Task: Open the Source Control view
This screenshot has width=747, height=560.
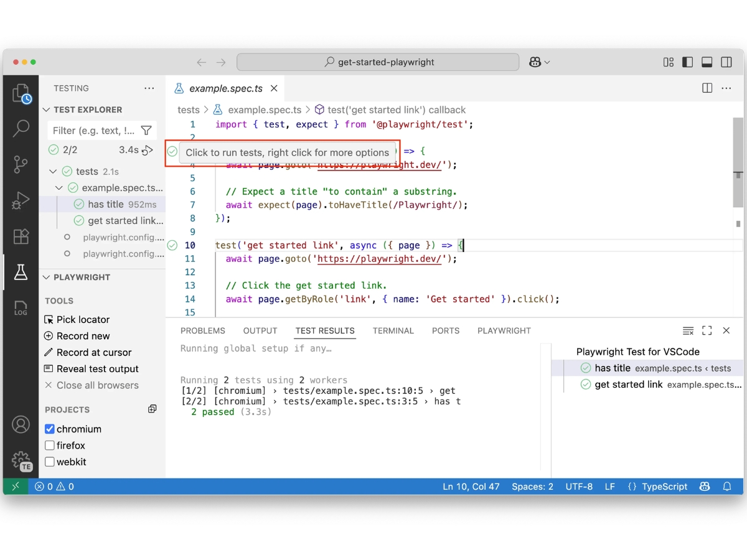Action: (21, 165)
